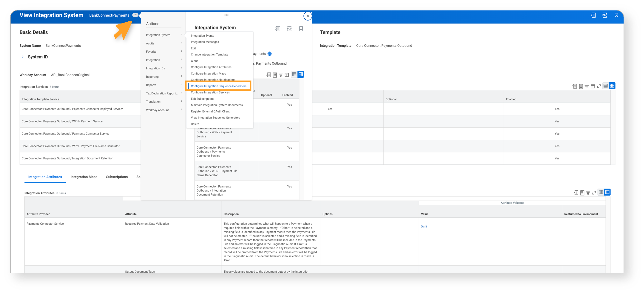Switch Integration Attributes grid to compact table view
Screen dimensions: 644x293
pyautogui.click(x=601, y=192)
